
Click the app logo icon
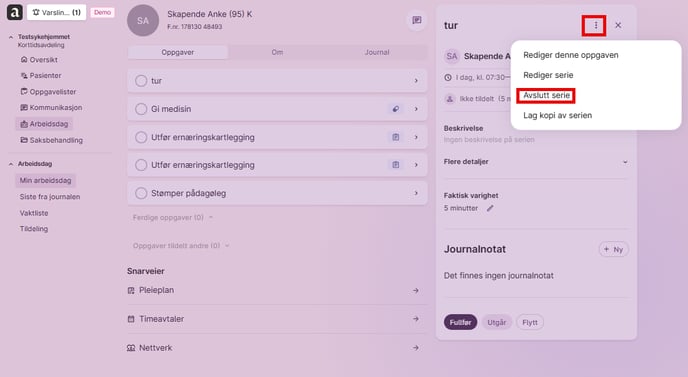click(x=14, y=12)
